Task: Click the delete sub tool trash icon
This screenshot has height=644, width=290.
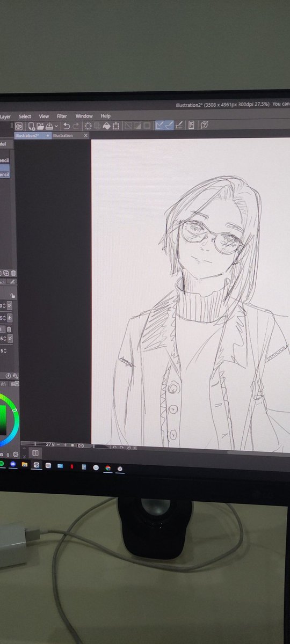Action: pos(13,273)
